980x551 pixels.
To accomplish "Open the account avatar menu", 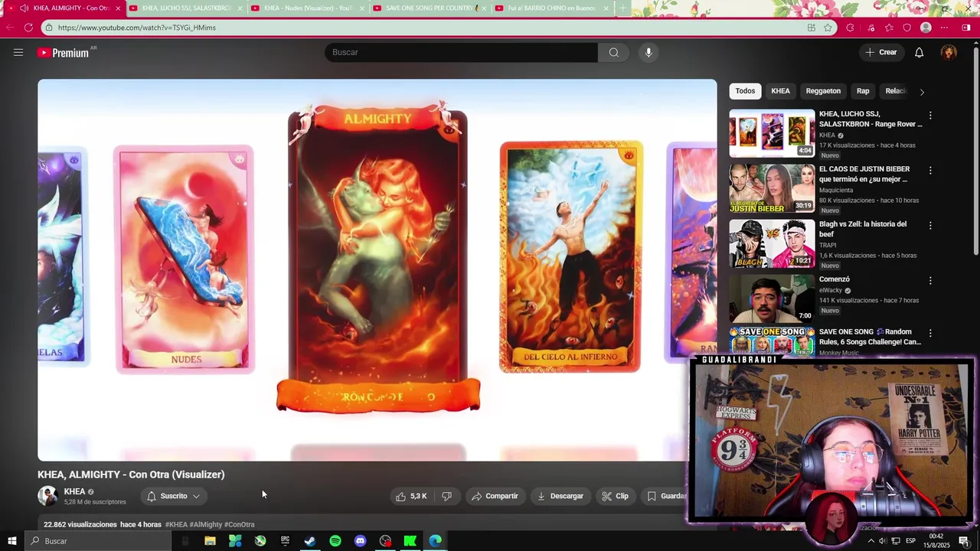I will pos(949,52).
